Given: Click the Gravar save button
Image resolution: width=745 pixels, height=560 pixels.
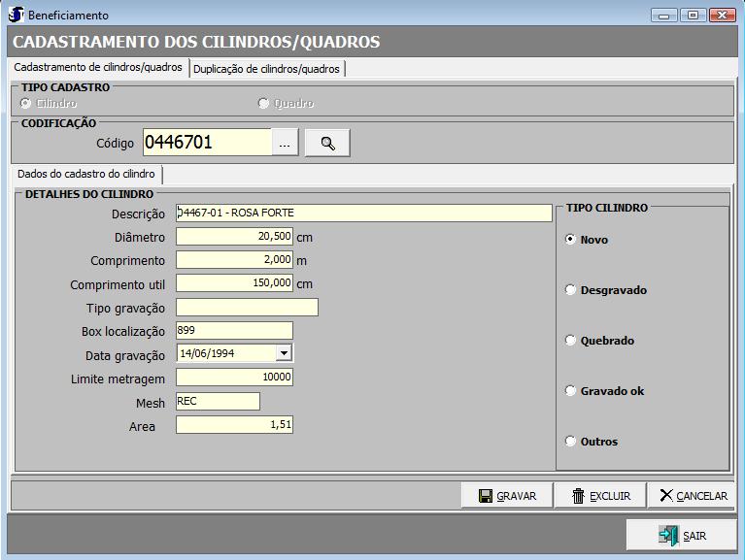Looking at the screenshot, I should point(507,495).
